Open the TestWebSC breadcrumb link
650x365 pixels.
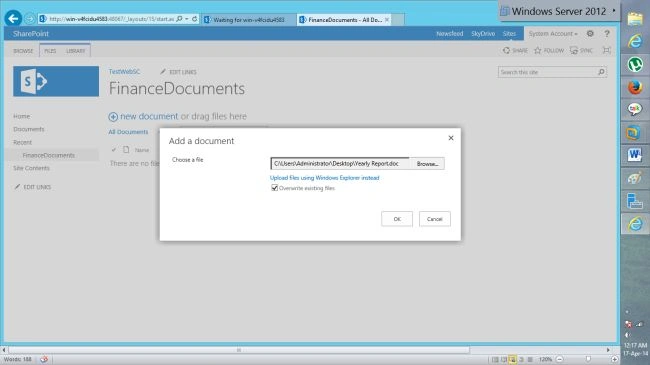[x=124, y=72]
